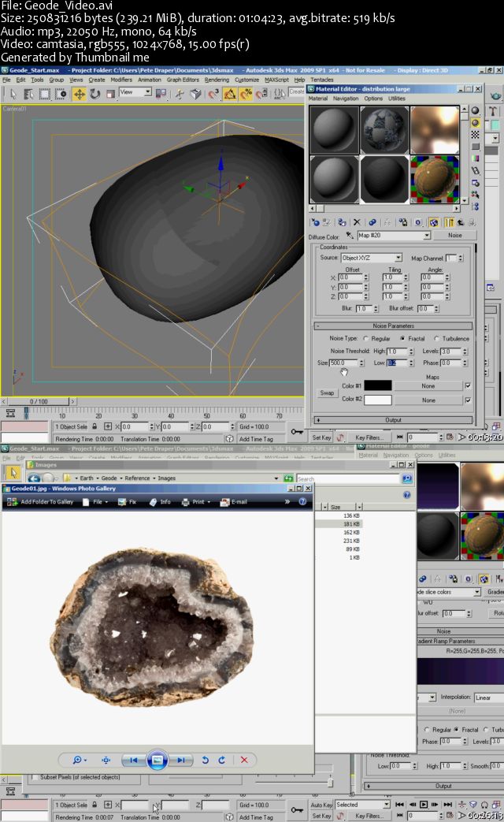Toggle the Window/Crossing selection icon
The height and width of the screenshot is (822, 504).
click(61, 94)
